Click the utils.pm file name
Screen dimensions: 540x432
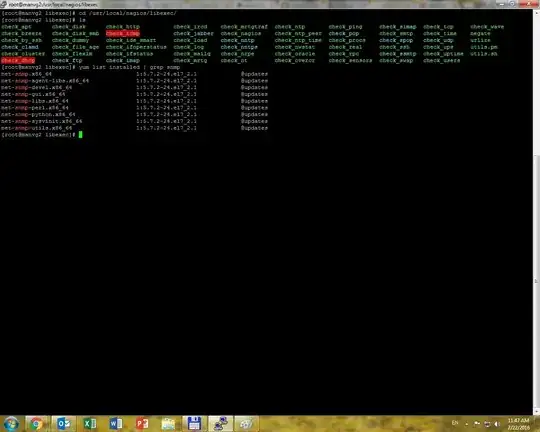pyautogui.click(x=484, y=47)
